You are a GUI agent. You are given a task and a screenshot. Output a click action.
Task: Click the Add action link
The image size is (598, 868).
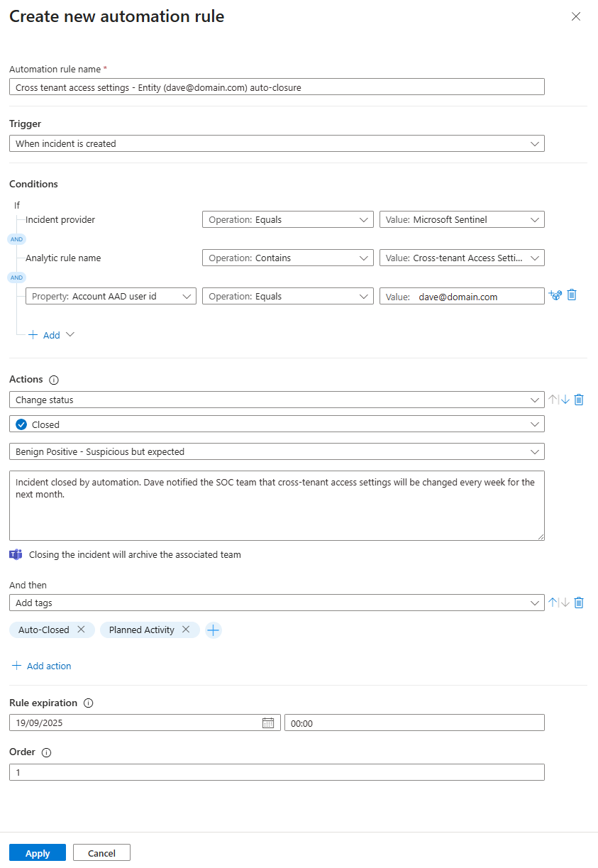pyautogui.click(x=49, y=666)
